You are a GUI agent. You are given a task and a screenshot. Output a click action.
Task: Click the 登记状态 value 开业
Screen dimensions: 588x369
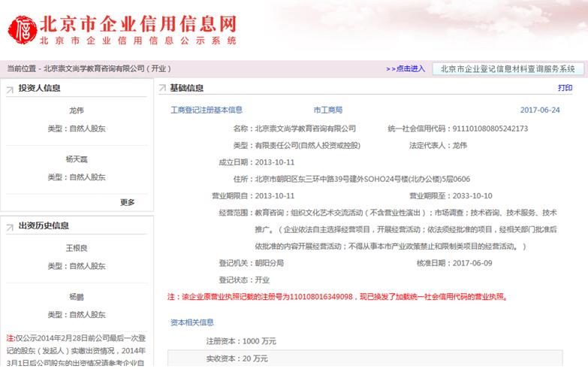coord(262,280)
